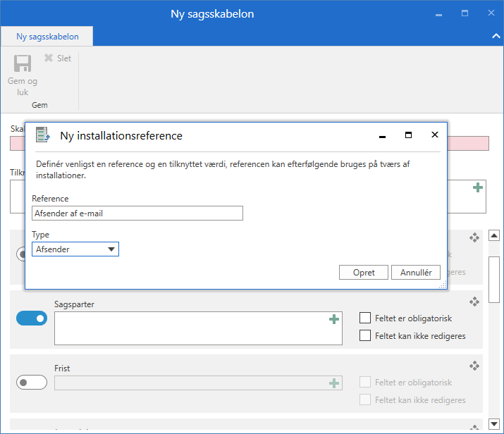This screenshot has height=434, width=504.
Task: Click the Ny installationsreference dialog icon
Action: tap(43, 135)
